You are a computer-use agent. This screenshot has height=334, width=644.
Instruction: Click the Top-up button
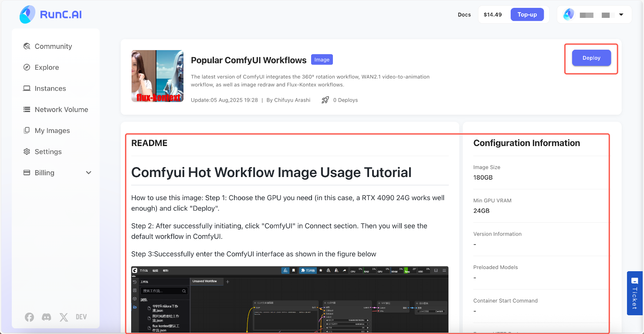(527, 14)
